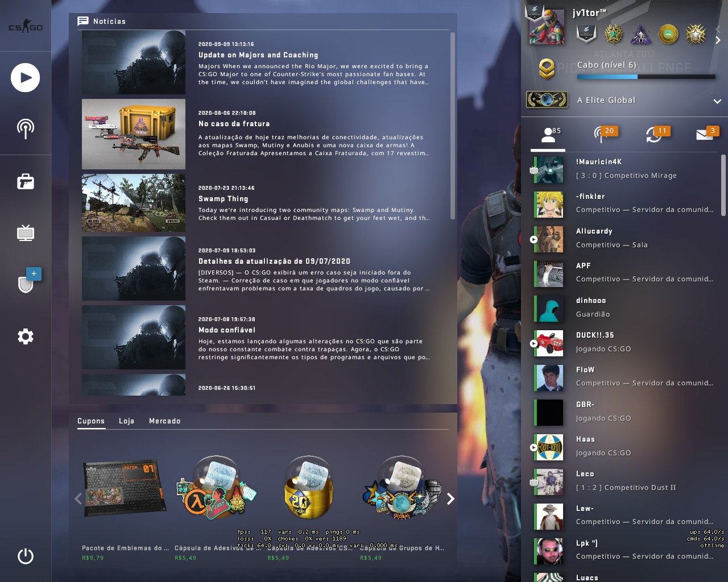Screen dimensions: 728x582
Task: Click friend Lew- avatar
Action: point(549,517)
